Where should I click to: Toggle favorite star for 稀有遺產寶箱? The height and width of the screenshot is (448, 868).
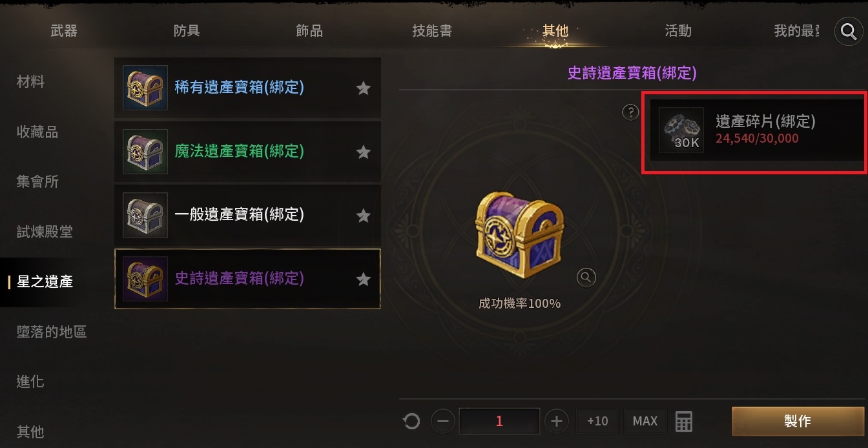(x=364, y=88)
